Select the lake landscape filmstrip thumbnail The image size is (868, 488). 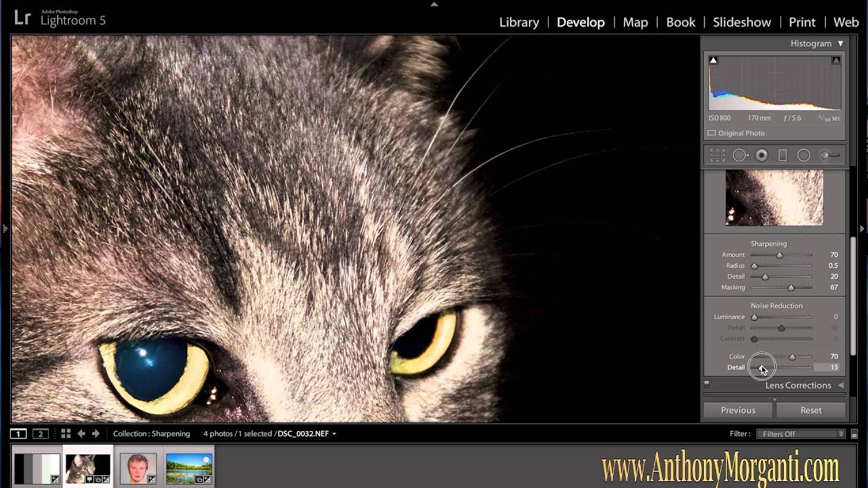[x=189, y=469]
